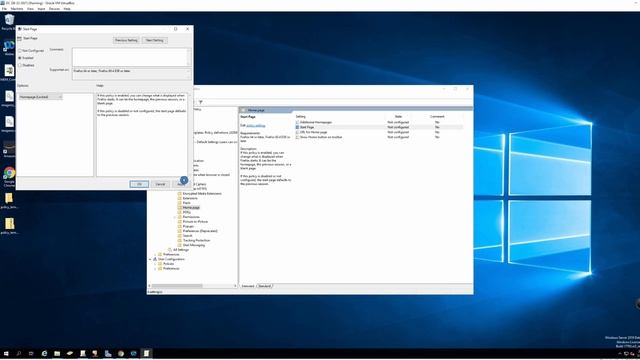This screenshot has width=640, height=360.
Task: Select the Start Page row in the settings list
Action: click(x=379, y=127)
